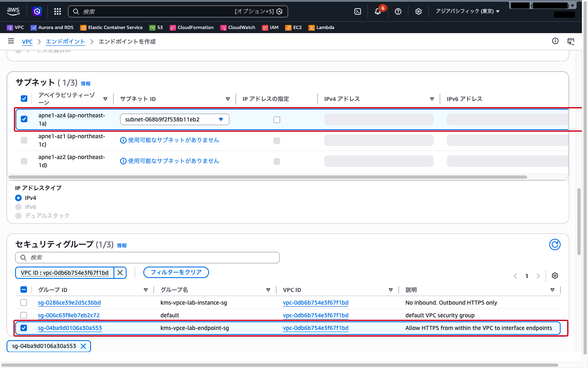
Task: Open the AWS home logo
Action: 13,11
